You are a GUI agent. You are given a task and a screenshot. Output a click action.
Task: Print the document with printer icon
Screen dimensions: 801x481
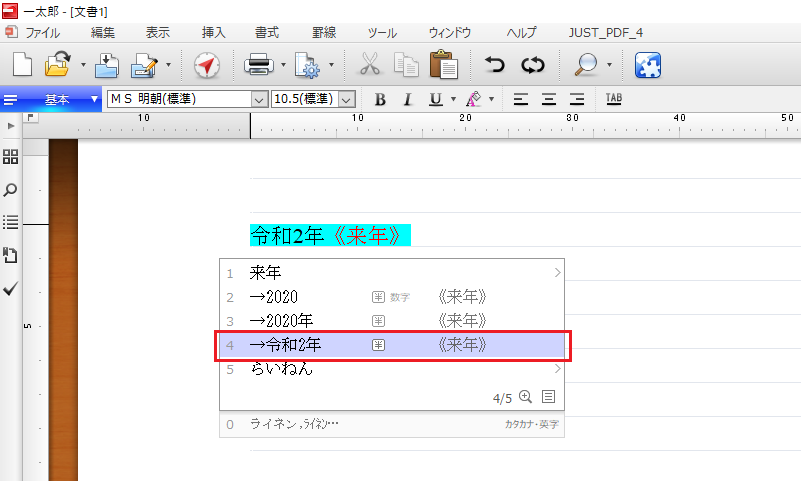[x=258, y=65]
